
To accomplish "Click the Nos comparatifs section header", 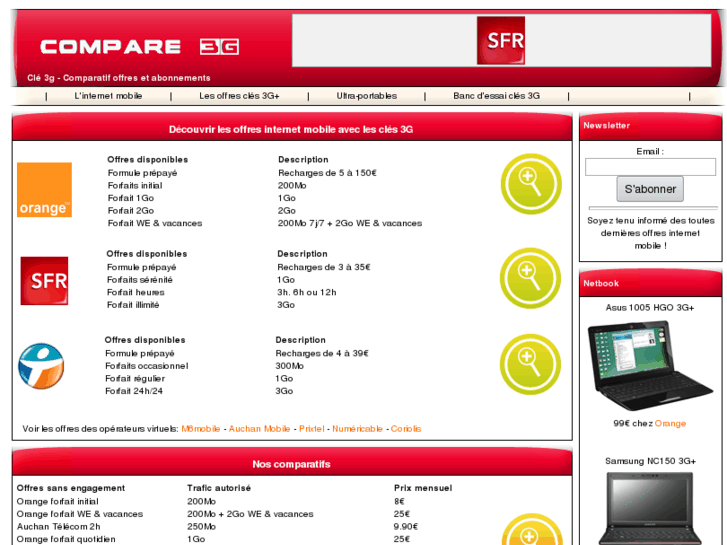I will 292,464.
